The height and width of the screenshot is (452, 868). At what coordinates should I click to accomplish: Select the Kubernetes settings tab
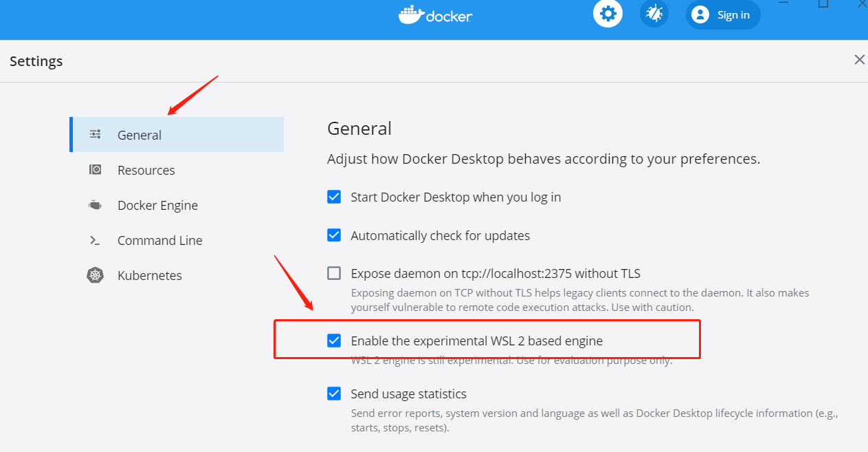pos(177,275)
